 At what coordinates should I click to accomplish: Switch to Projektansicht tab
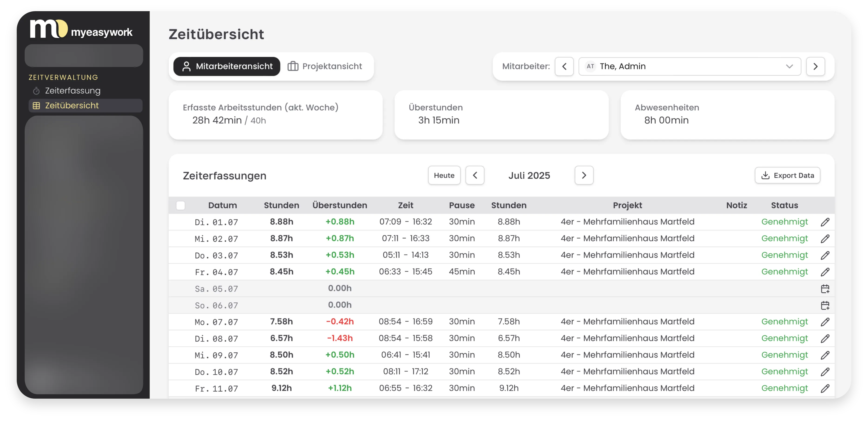coord(325,67)
